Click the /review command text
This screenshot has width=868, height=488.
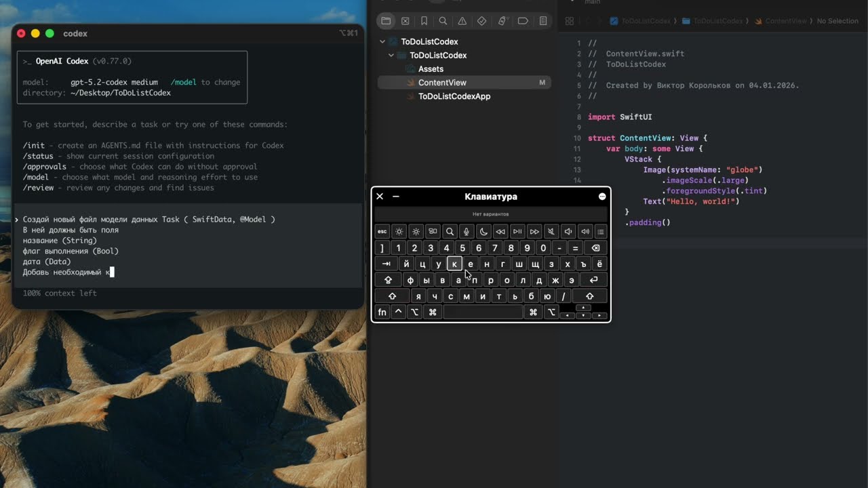coord(39,188)
